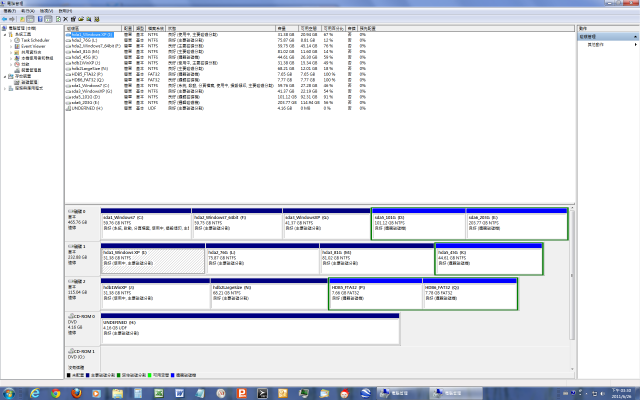Open the Windows Start orb
Image resolution: width=640 pixels, height=400 pixels.
(x=8, y=393)
